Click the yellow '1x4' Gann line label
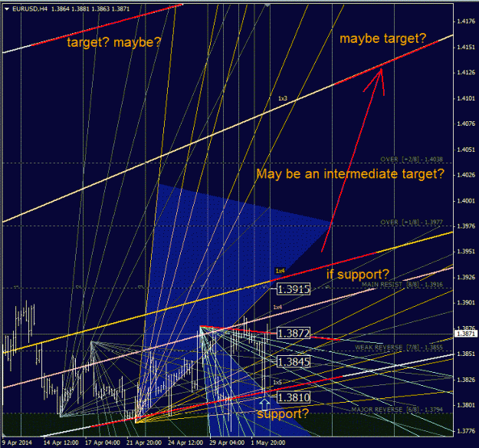The image size is (479, 448). (281, 271)
